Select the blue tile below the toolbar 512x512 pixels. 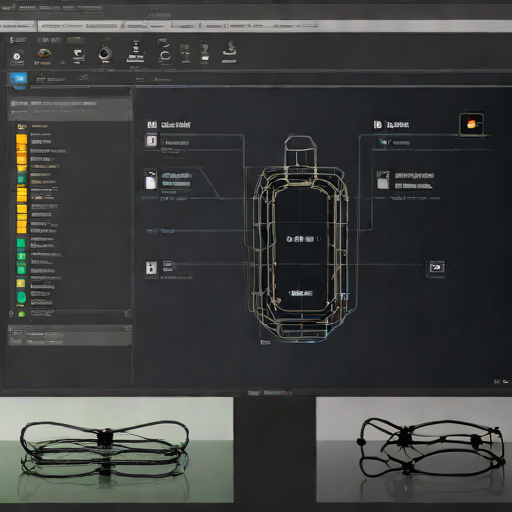[19, 79]
